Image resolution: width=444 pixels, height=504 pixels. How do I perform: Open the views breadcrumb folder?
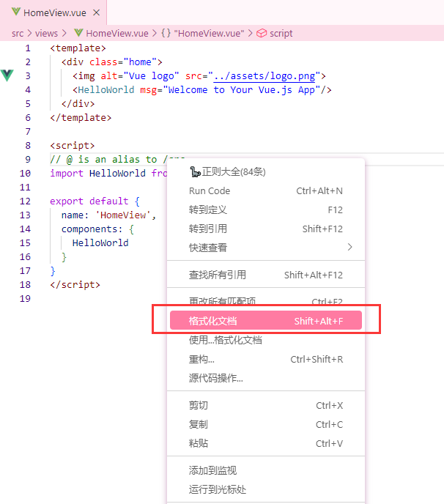point(46,33)
